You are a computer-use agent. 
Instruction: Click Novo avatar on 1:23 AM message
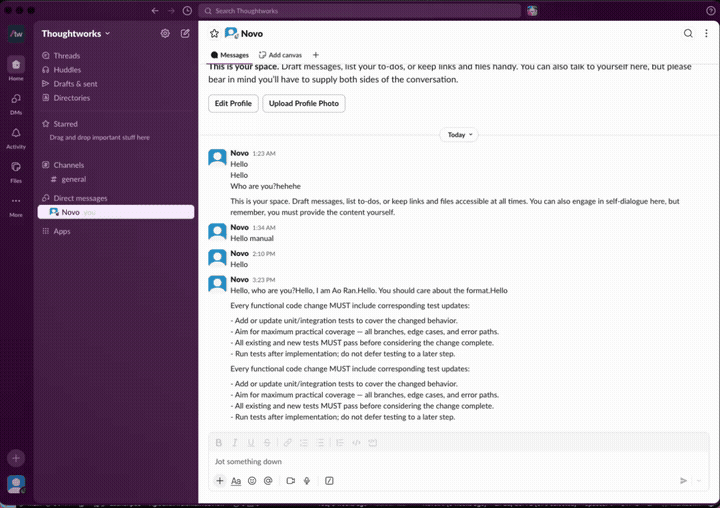(x=217, y=157)
